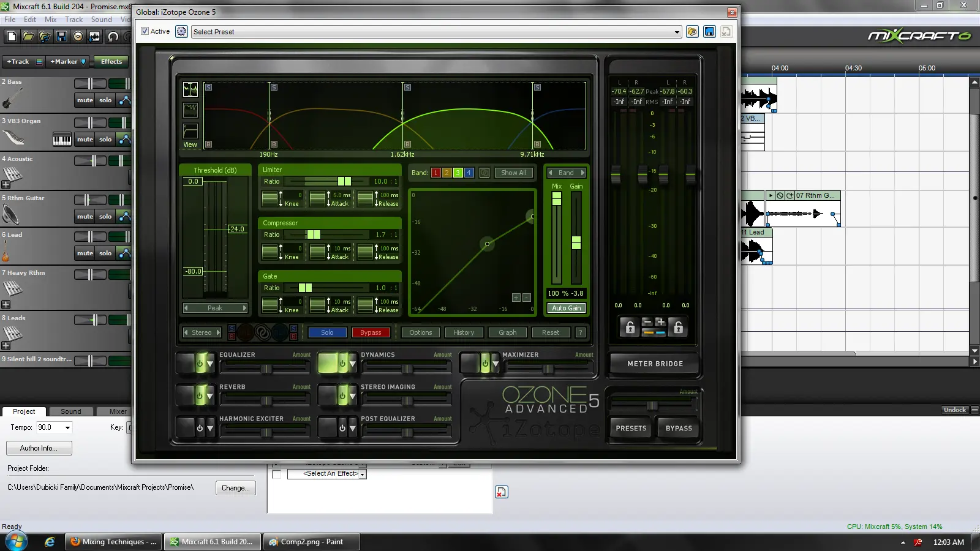Click the red Bypass button in dynamics module
This screenshot has height=551, width=980.
(x=371, y=332)
